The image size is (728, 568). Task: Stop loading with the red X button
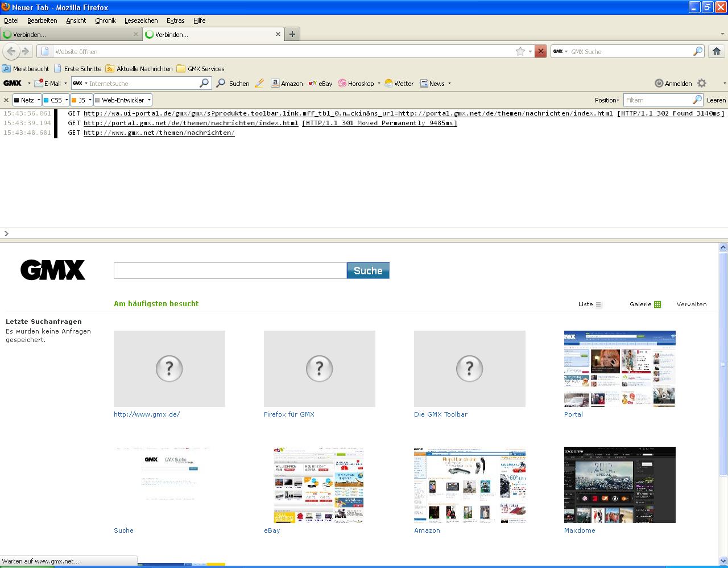click(x=541, y=51)
